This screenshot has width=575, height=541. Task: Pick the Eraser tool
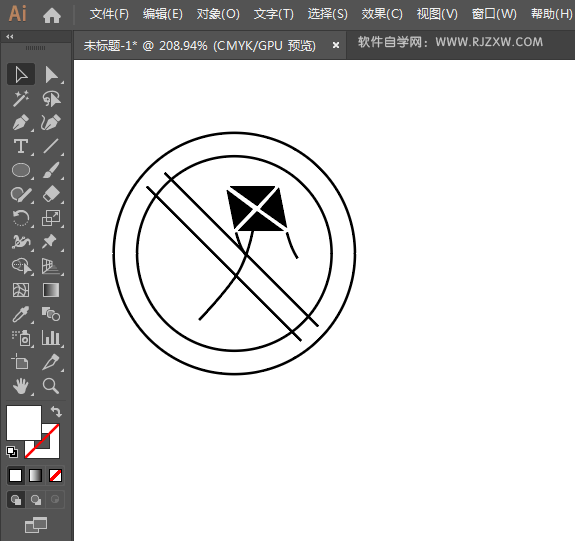tap(51, 194)
